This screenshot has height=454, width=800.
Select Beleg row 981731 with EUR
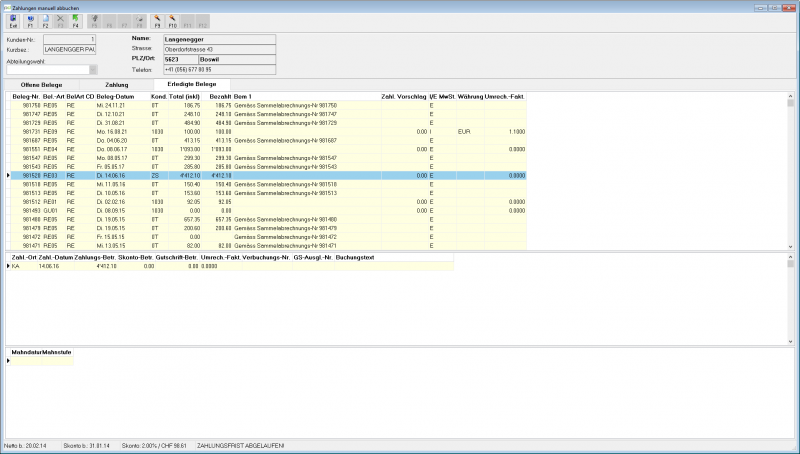pyautogui.click(x=268, y=132)
